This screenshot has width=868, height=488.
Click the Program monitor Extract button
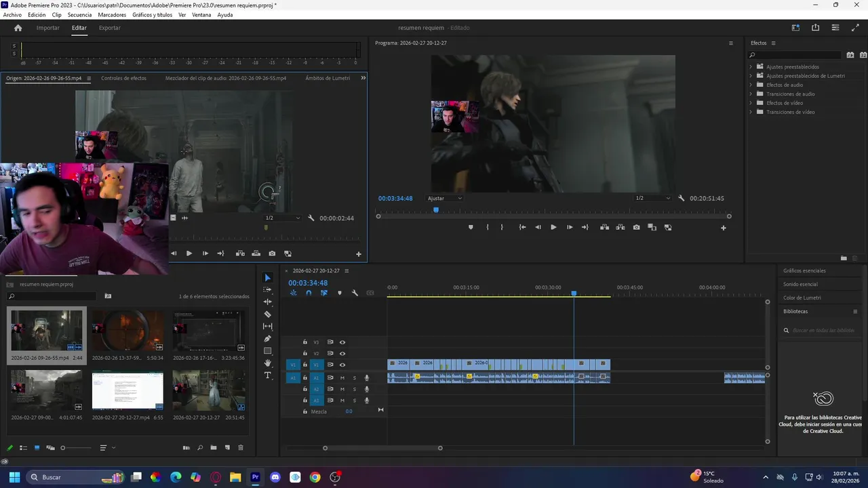click(x=620, y=227)
